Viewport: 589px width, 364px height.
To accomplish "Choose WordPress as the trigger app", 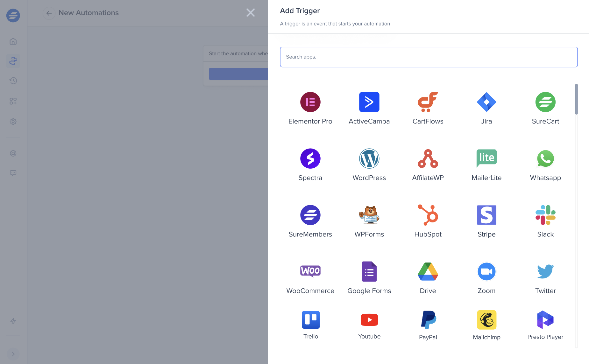I will (x=369, y=158).
